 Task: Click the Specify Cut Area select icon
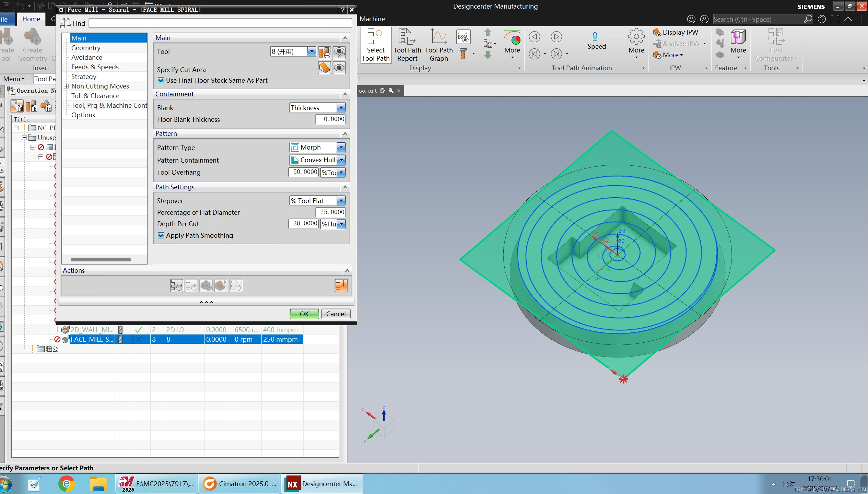[x=324, y=68]
